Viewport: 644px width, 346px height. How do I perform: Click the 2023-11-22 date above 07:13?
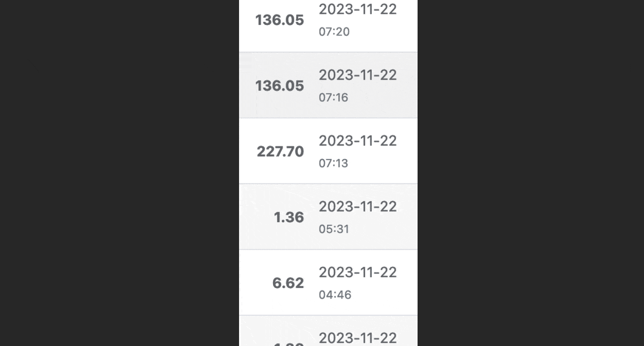358,141
